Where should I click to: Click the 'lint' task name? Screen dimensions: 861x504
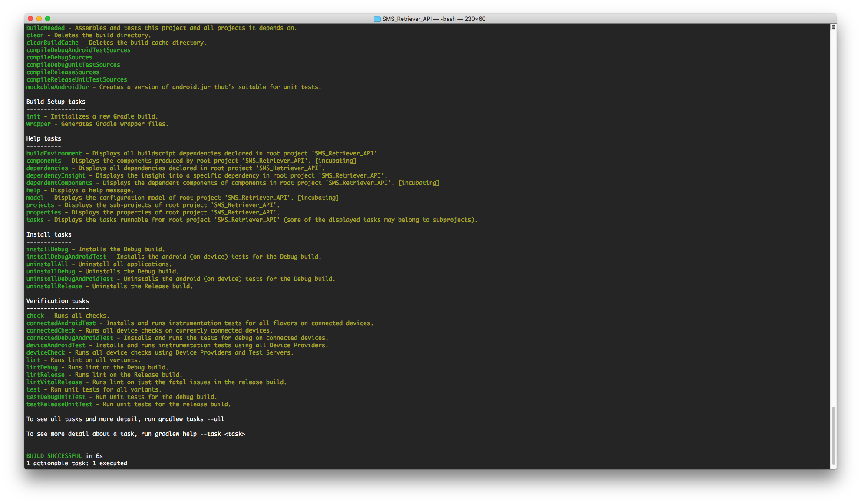pos(33,360)
